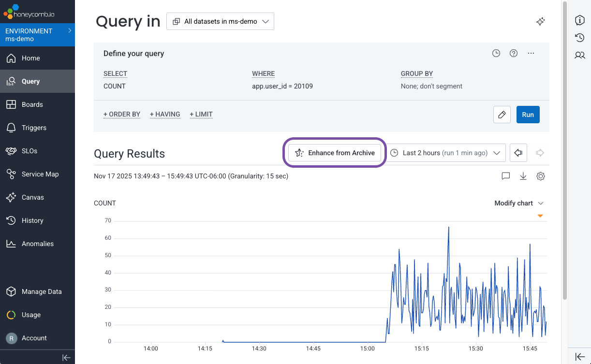Open the Canvas sparkle icon in sidebar

[11, 197]
